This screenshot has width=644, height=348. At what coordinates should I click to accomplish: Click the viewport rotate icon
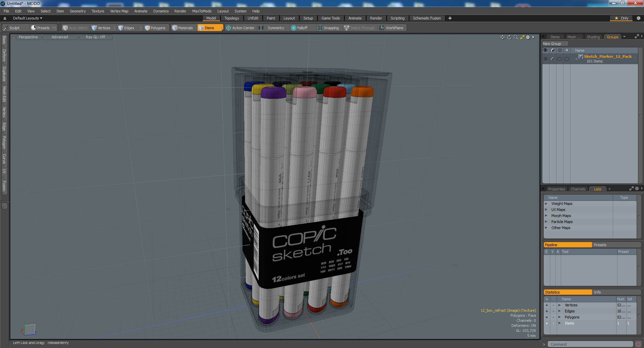pyautogui.click(x=509, y=37)
